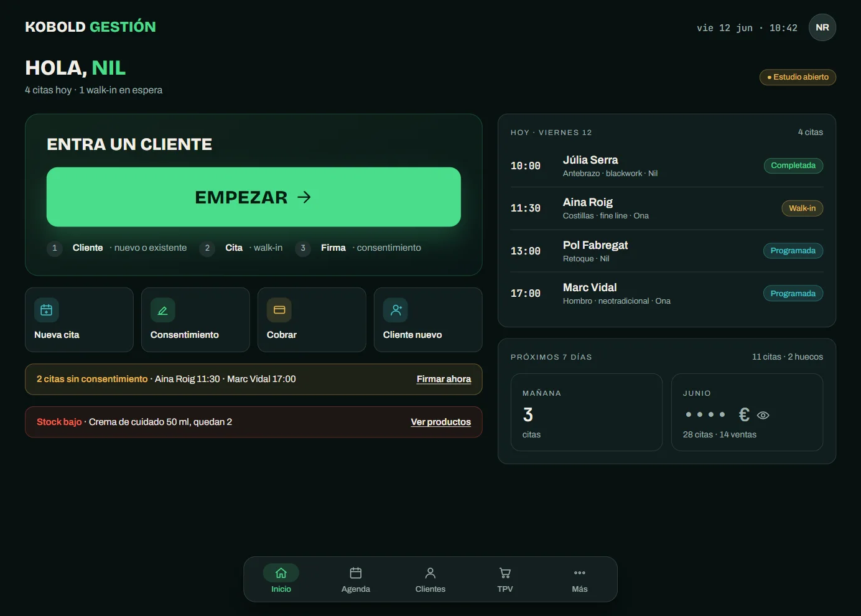Click the arrow icon in the EMPEZAR button
Image resolution: width=861 pixels, height=616 pixels.
coord(304,197)
